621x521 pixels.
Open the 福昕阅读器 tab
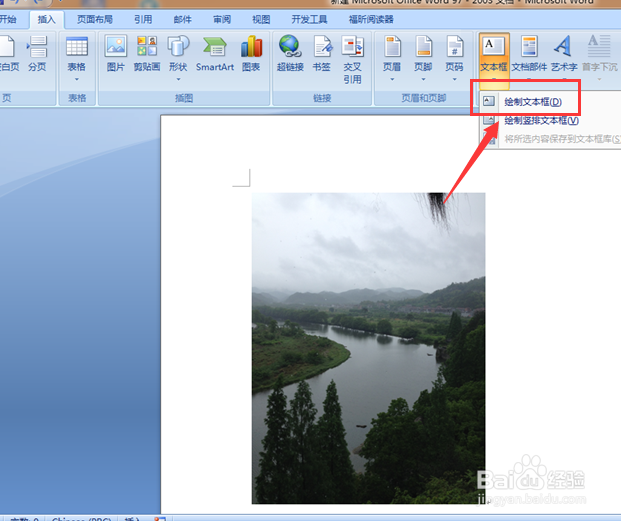pyautogui.click(x=371, y=19)
